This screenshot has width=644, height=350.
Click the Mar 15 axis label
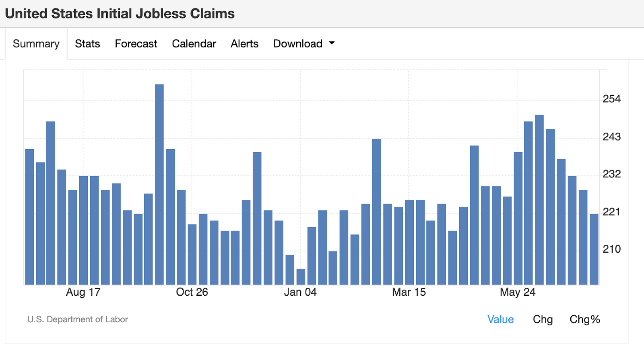pyautogui.click(x=409, y=292)
